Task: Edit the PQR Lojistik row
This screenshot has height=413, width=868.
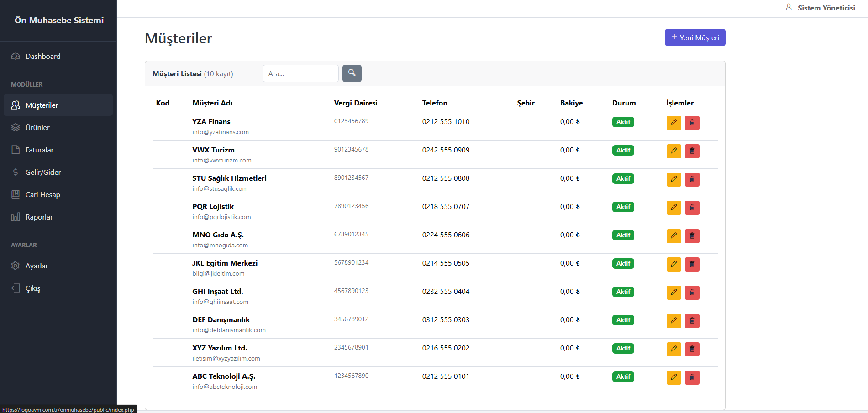Action: (x=673, y=208)
